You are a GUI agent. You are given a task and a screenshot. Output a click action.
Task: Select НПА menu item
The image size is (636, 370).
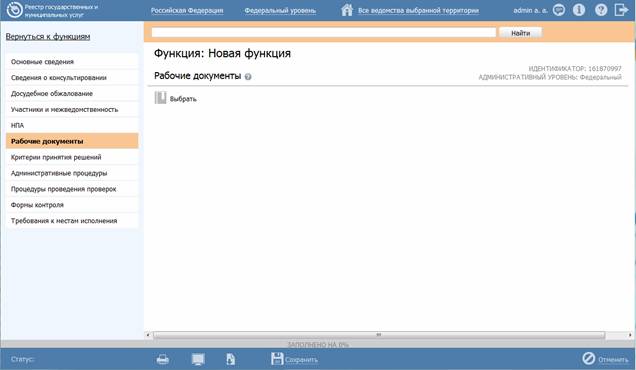coord(72,125)
